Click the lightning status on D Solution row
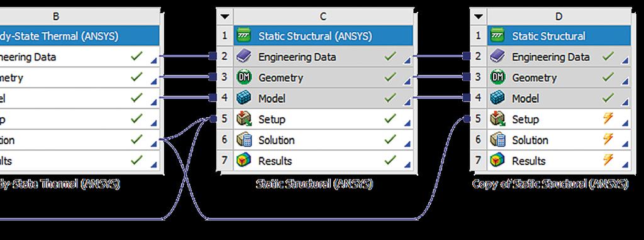644x240 pixels. click(608, 139)
